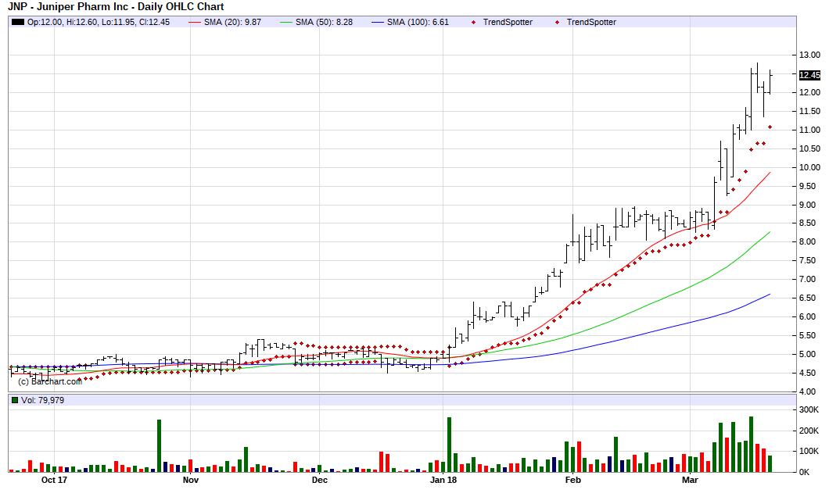Click the last price bar near 12.45
This screenshot has width=829, height=504.
pos(770,82)
